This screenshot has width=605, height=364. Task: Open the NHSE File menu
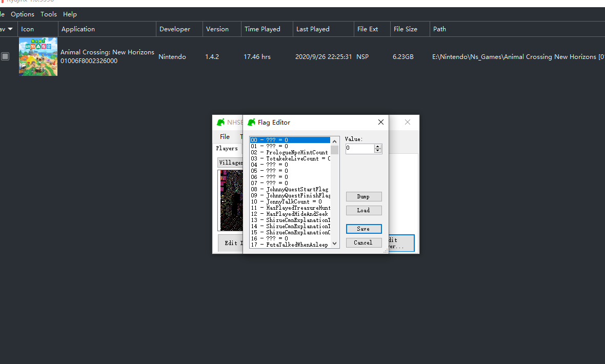225,137
